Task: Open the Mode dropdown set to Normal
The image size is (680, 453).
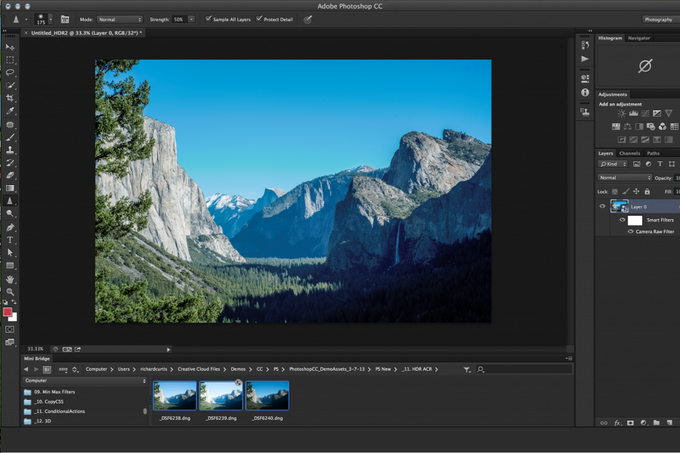Action: point(120,20)
